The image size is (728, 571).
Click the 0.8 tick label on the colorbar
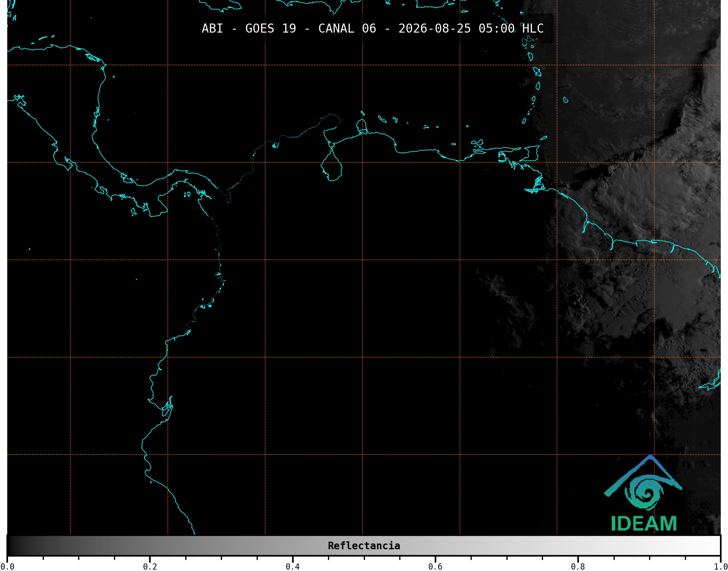[578, 566]
